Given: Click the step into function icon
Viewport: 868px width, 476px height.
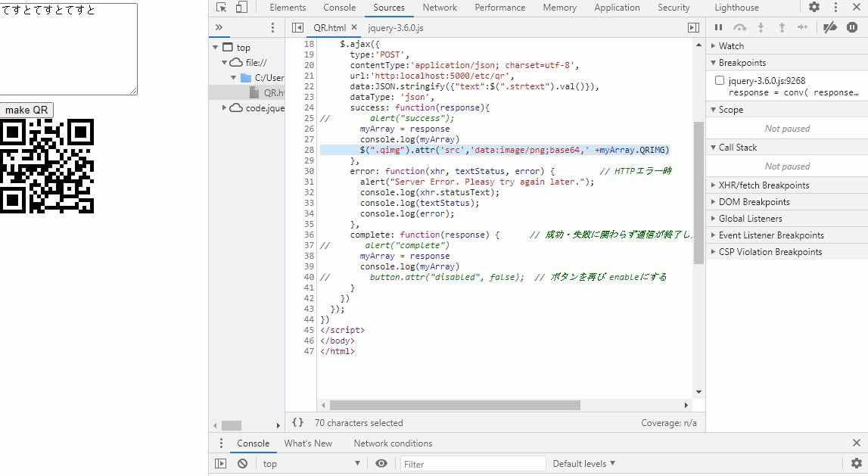Looking at the screenshot, I should click(x=761, y=27).
